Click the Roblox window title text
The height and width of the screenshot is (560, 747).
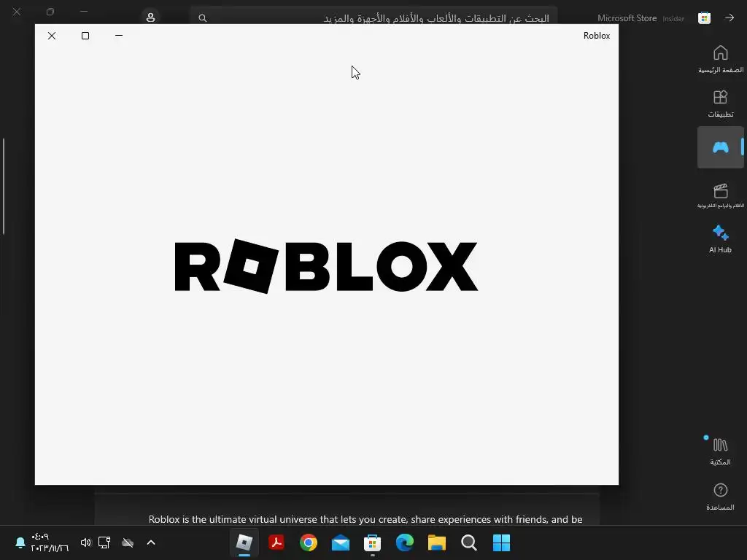point(597,36)
